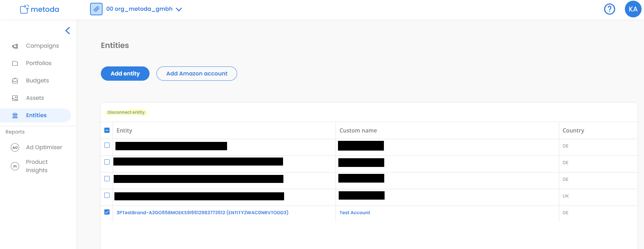
Task: Click the Test Account custom name
Action: click(355, 212)
